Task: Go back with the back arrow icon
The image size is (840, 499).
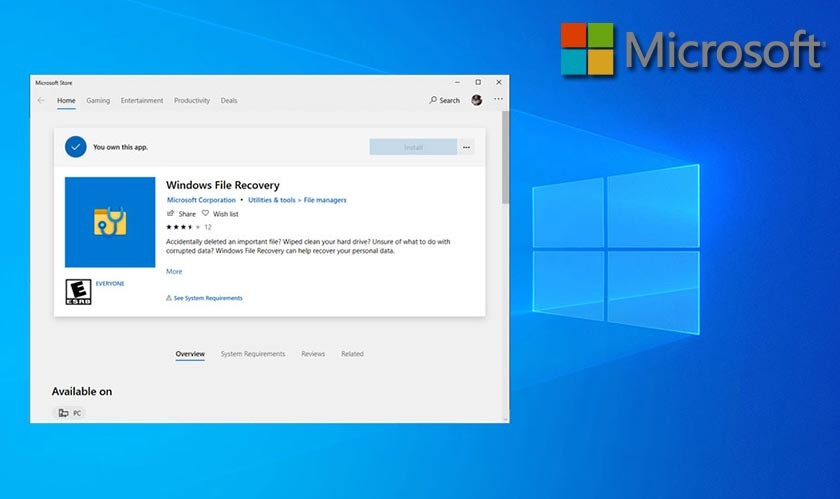Action: click(41, 100)
